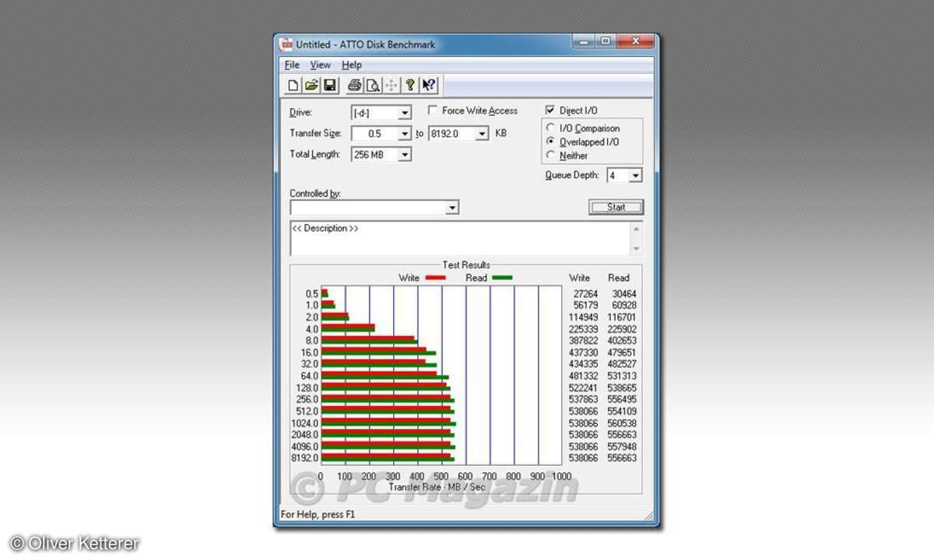Click the red Write legend swatch
The width and height of the screenshot is (934, 560).
pos(435,278)
